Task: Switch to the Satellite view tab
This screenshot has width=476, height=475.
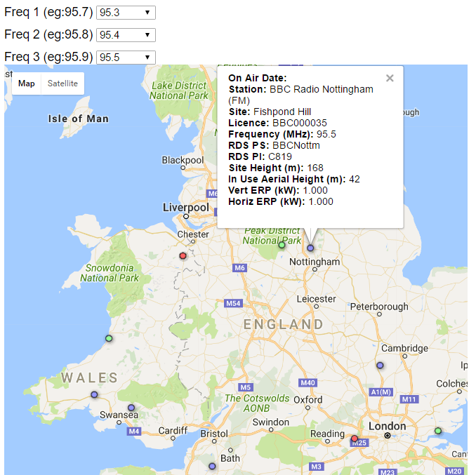Action: tap(62, 83)
